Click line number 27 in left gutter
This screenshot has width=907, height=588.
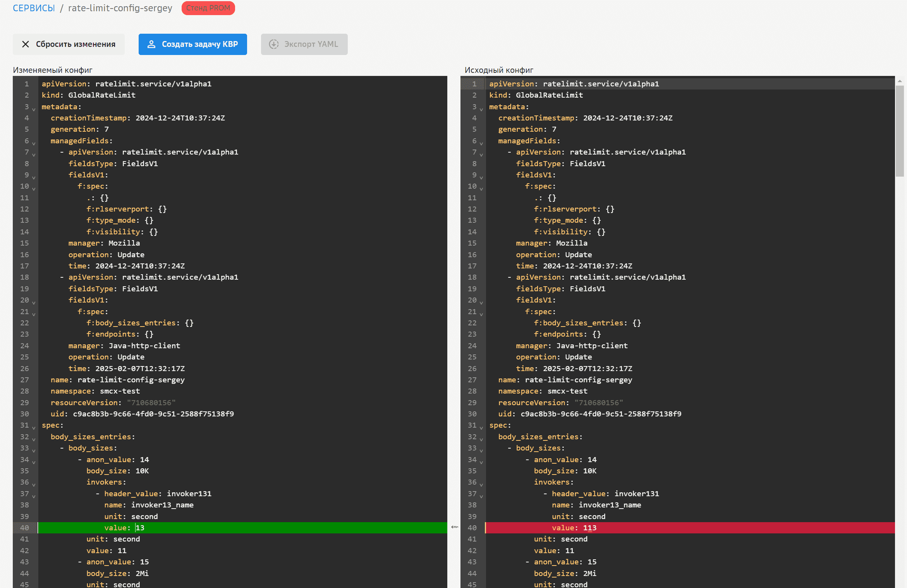(25, 380)
